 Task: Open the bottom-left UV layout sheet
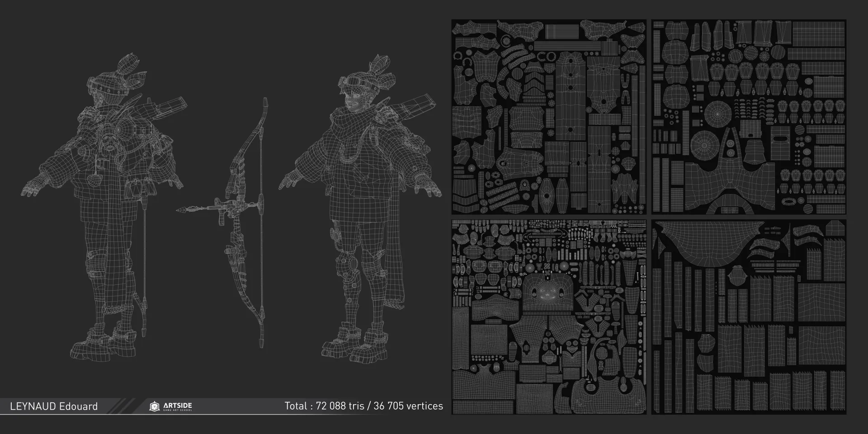click(x=549, y=317)
